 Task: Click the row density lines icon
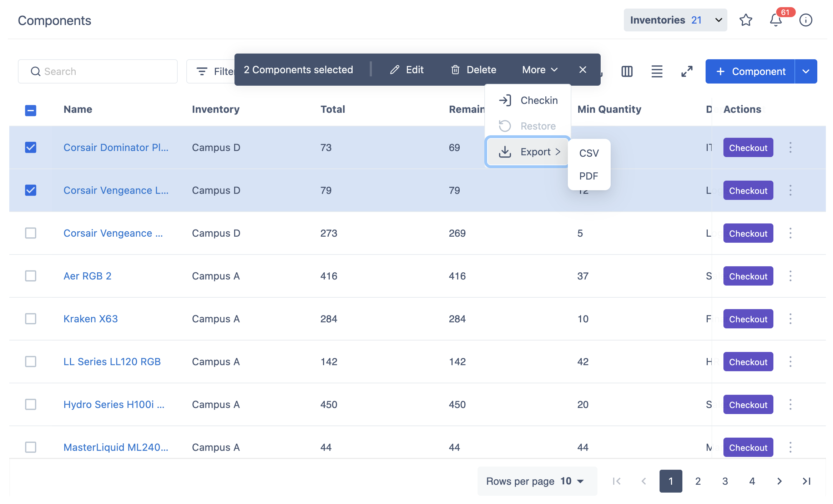tap(657, 71)
